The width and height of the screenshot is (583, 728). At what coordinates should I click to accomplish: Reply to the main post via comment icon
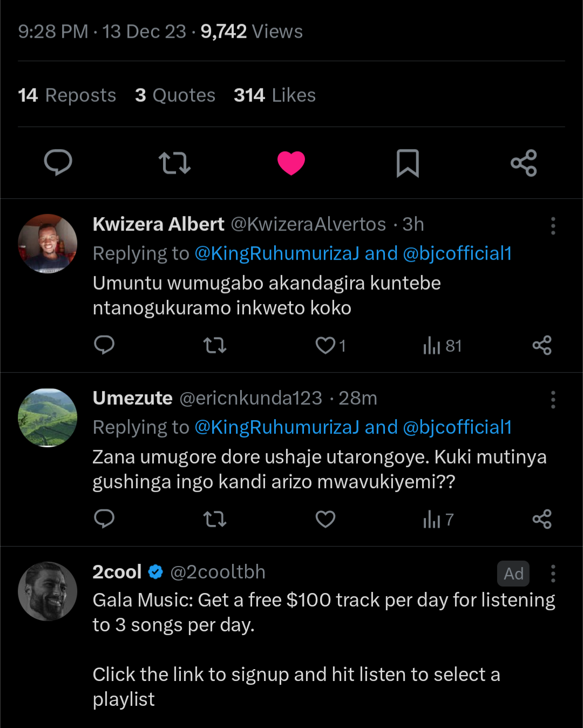pos(58,163)
